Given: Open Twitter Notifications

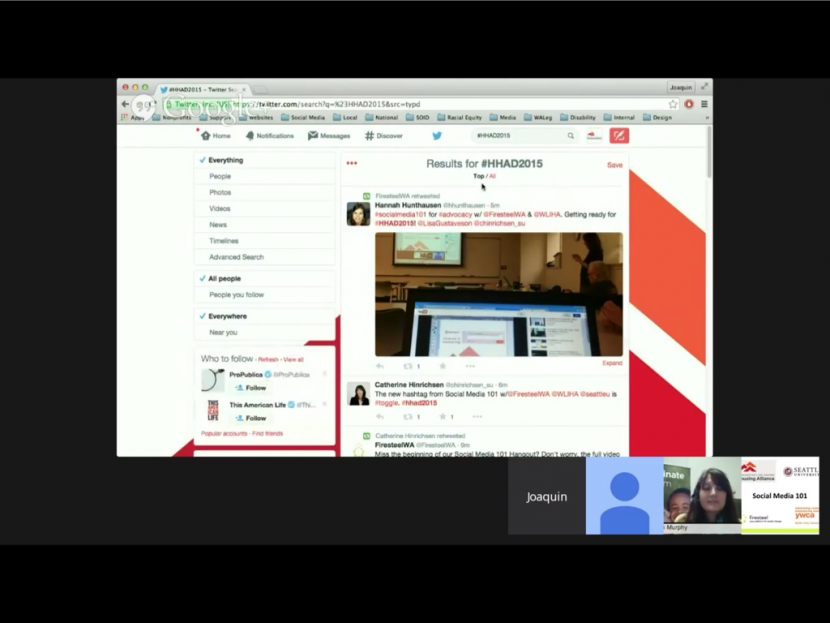Looking at the screenshot, I should click(269, 136).
